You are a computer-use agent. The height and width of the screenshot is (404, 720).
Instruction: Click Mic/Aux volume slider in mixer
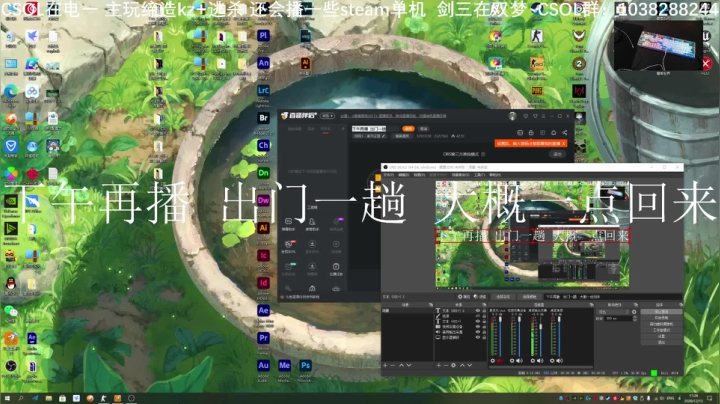coord(500,336)
